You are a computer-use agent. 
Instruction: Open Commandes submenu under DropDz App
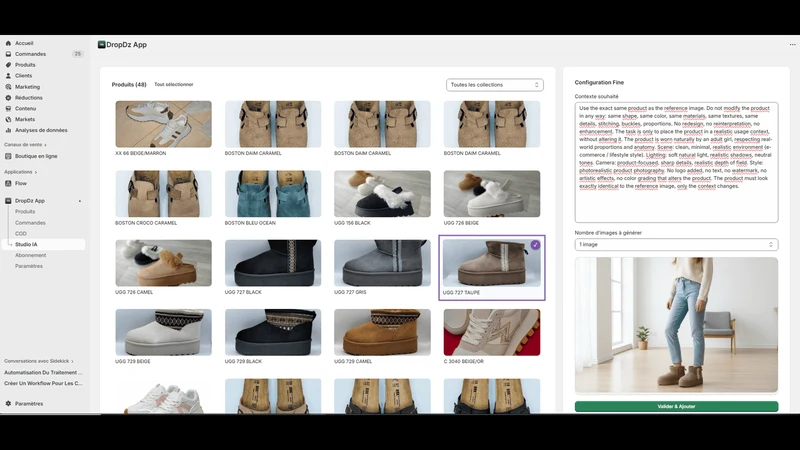coord(30,223)
